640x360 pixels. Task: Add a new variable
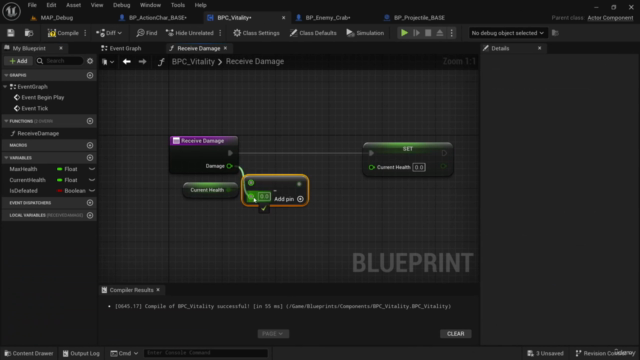click(90, 158)
